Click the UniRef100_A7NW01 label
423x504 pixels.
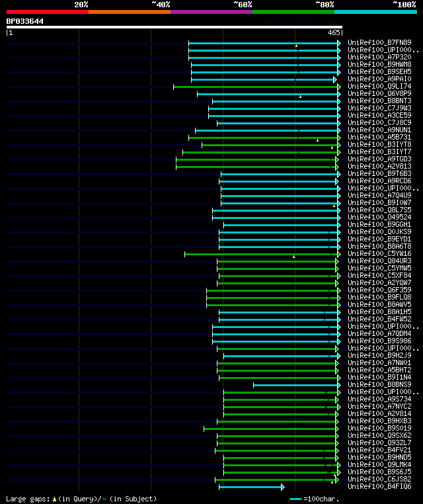pyautogui.click(x=379, y=363)
